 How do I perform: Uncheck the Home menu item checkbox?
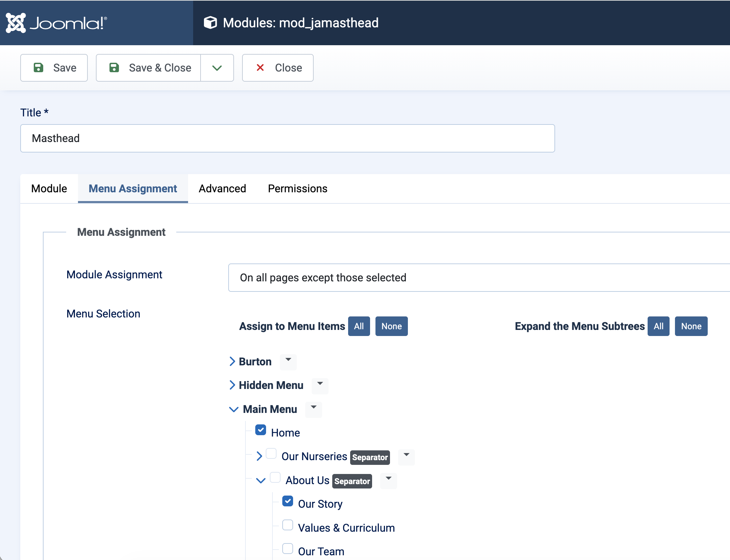[261, 430]
